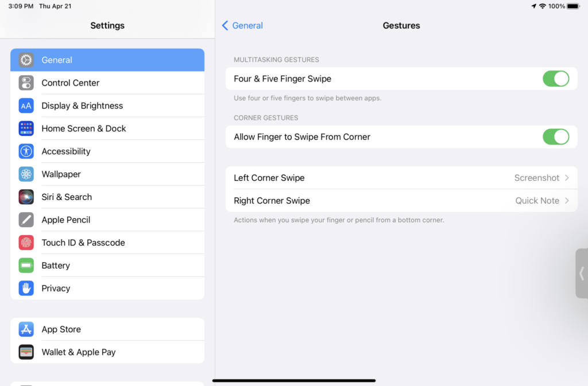Select the highlighted General row
The width and height of the screenshot is (588, 386).
(107, 60)
